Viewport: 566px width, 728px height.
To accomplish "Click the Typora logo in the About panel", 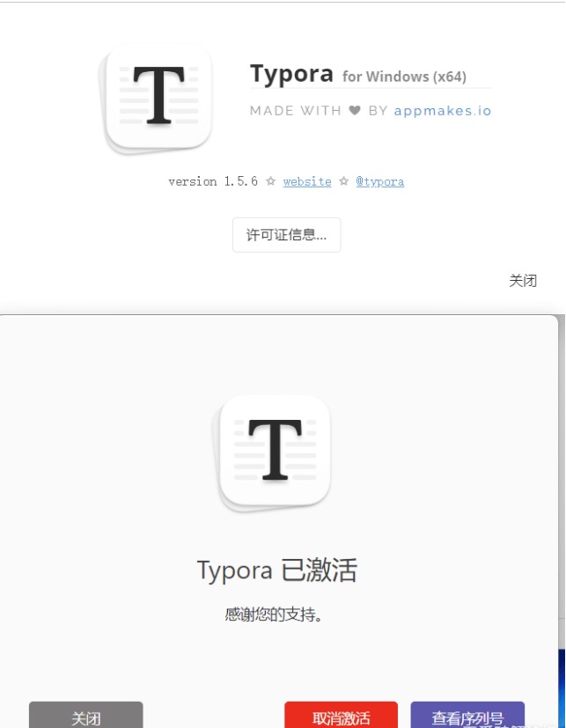I will (x=155, y=98).
